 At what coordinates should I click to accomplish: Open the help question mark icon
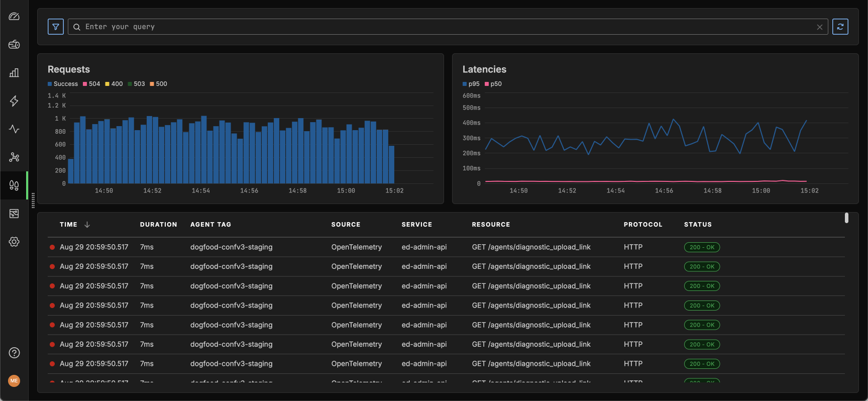[14, 353]
